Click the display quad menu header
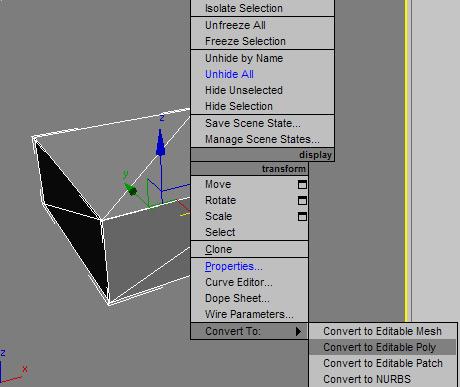This screenshot has height=387, width=460. [262, 155]
